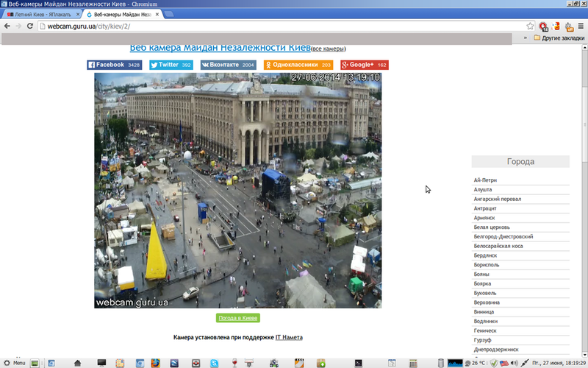Share on Google+
This screenshot has width=588, height=368.
tap(365, 65)
